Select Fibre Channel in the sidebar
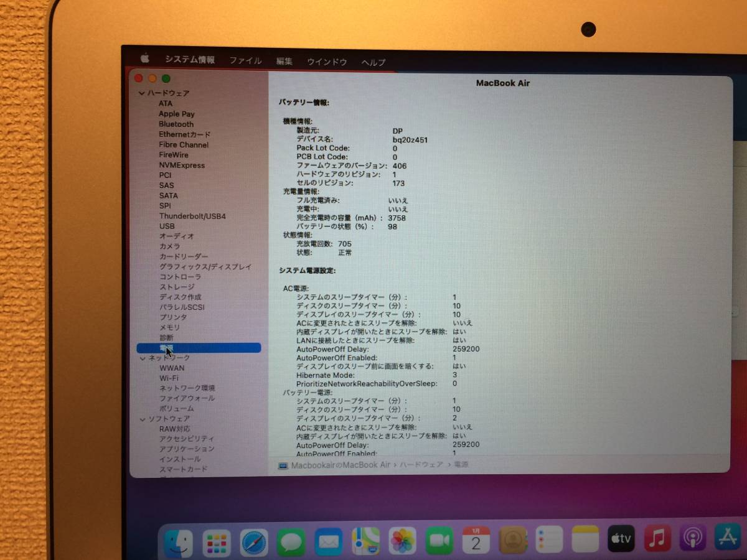The height and width of the screenshot is (560, 747). tap(184, 144)
